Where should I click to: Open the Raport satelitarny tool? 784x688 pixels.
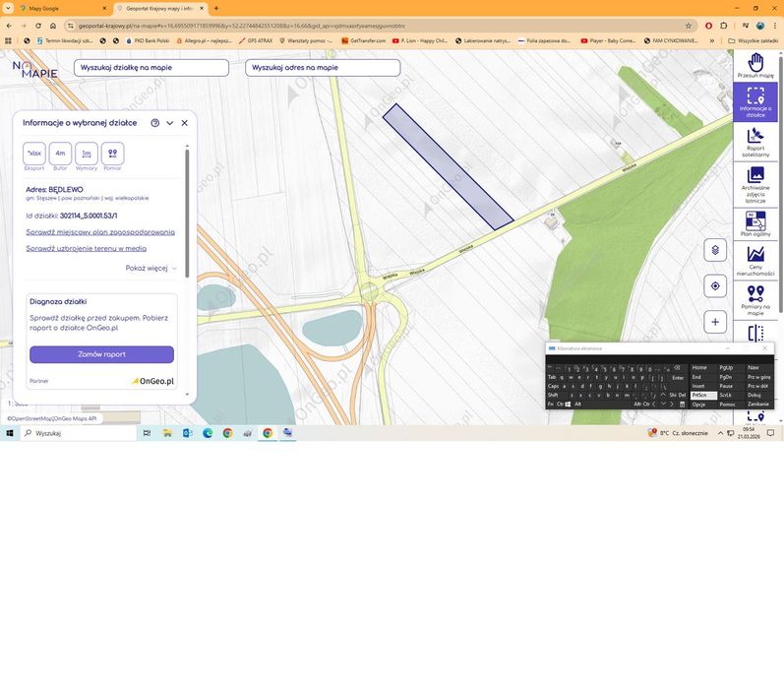tap(755, 143)
